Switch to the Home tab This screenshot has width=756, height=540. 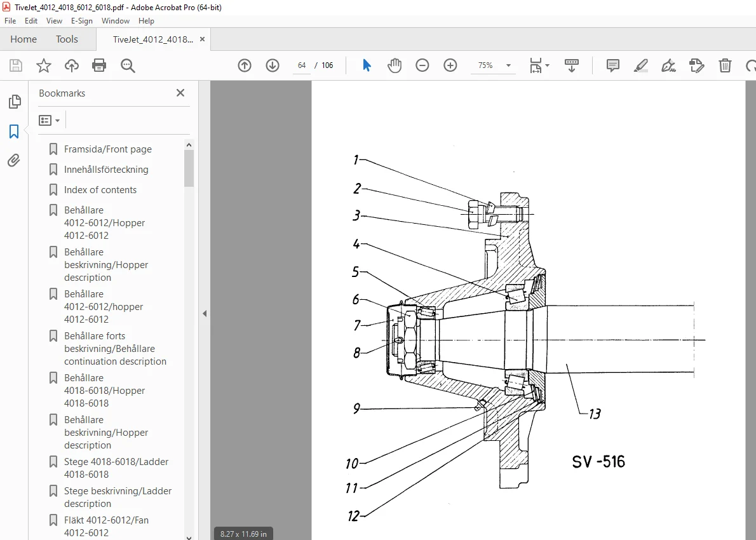(24, 39)
